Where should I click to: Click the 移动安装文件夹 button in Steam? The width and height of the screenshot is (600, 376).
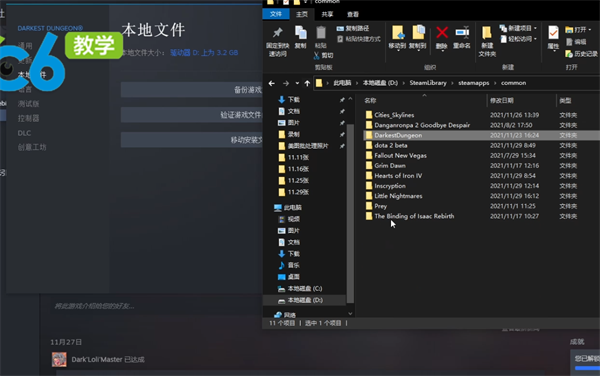(192, 140)
